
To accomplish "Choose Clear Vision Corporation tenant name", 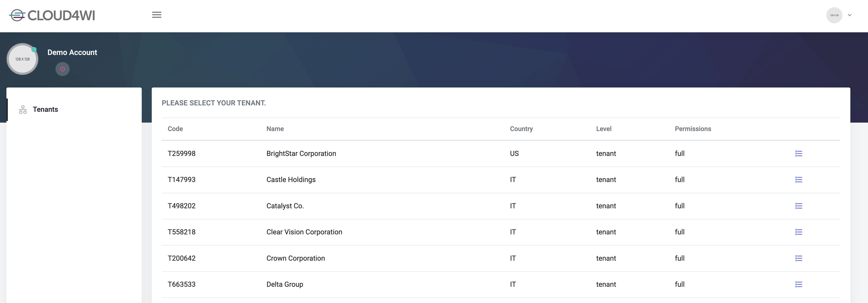I will point(304,232).
